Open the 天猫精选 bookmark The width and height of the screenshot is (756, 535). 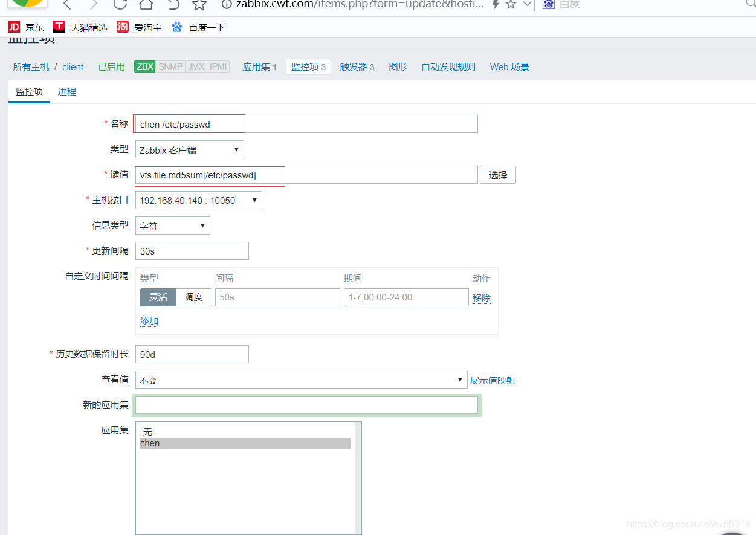pyautogui.click(x=80, y=27)
